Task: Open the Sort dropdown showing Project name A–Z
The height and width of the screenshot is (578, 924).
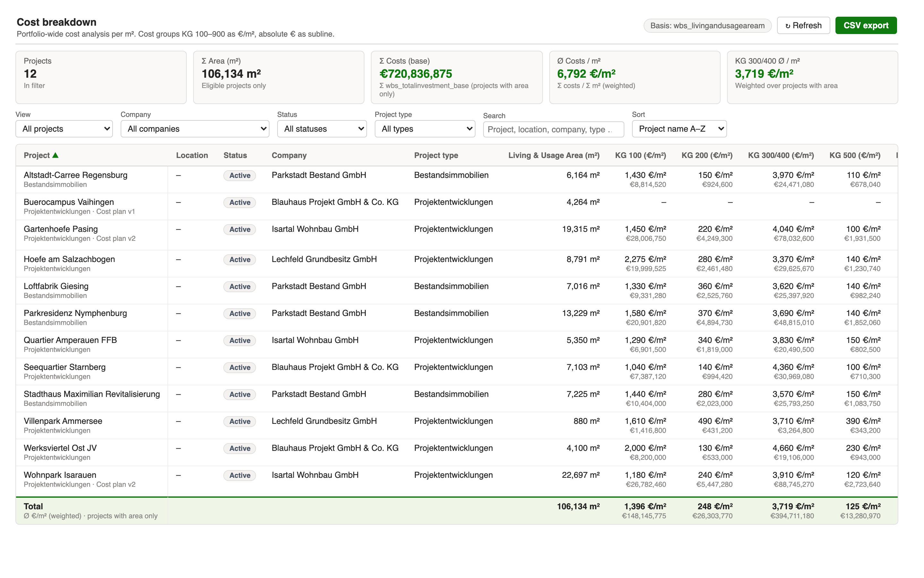Action: tap(679, 129)
